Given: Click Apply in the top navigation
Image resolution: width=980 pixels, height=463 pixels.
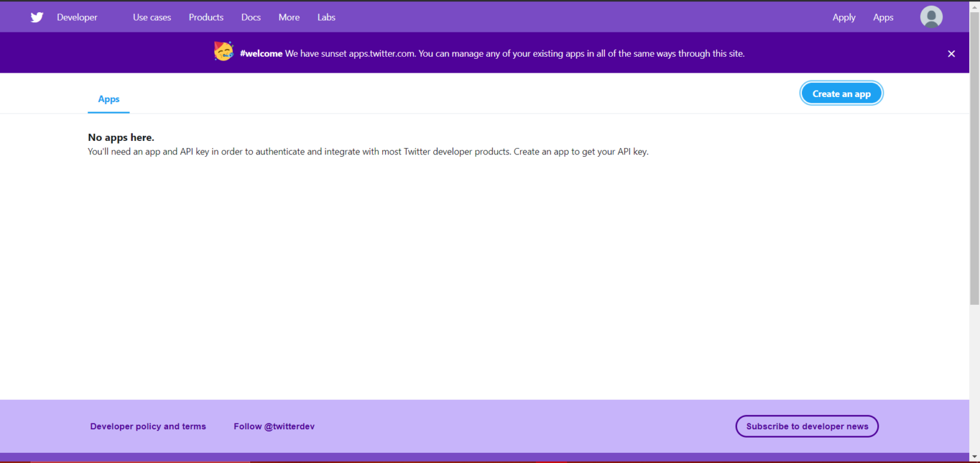Looking at the screenshot, I should click(x=843, y=17).
